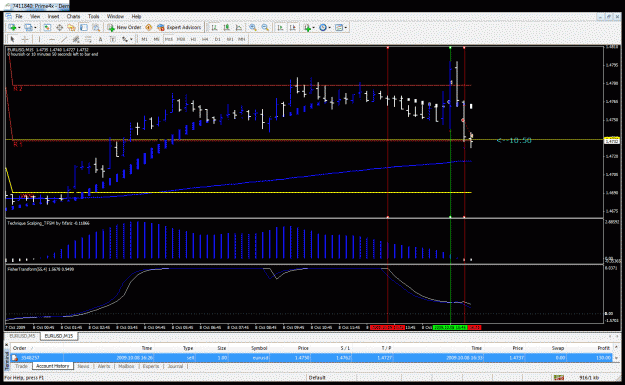Launch MetaEditor from the toolbar
This screenshot has height=385, width=625.
148,27
